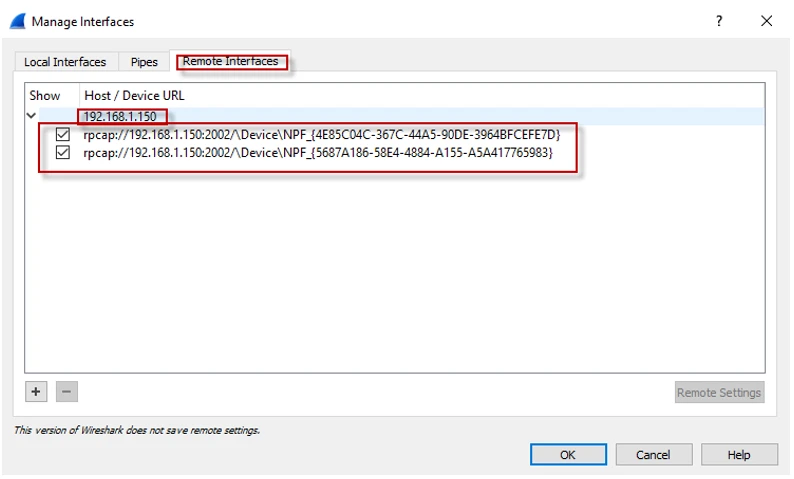The height and width of the screenshot is (479, 794).
Task: Open Remote Settings
Action: click(718, 392)
